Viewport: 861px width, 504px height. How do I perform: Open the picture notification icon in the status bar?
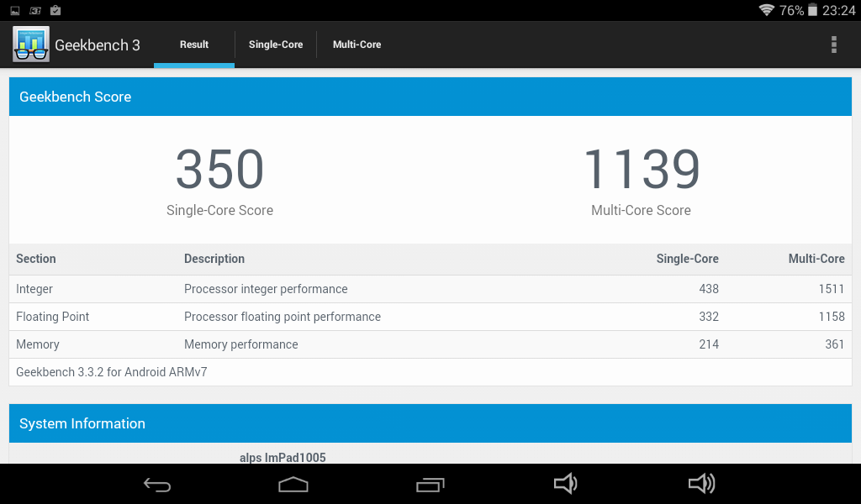coord(15,10)
